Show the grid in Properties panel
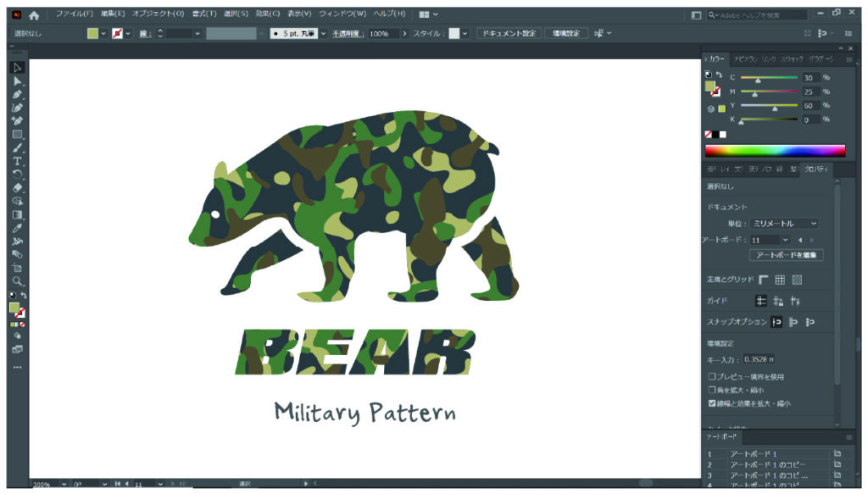 pos(780,280)
